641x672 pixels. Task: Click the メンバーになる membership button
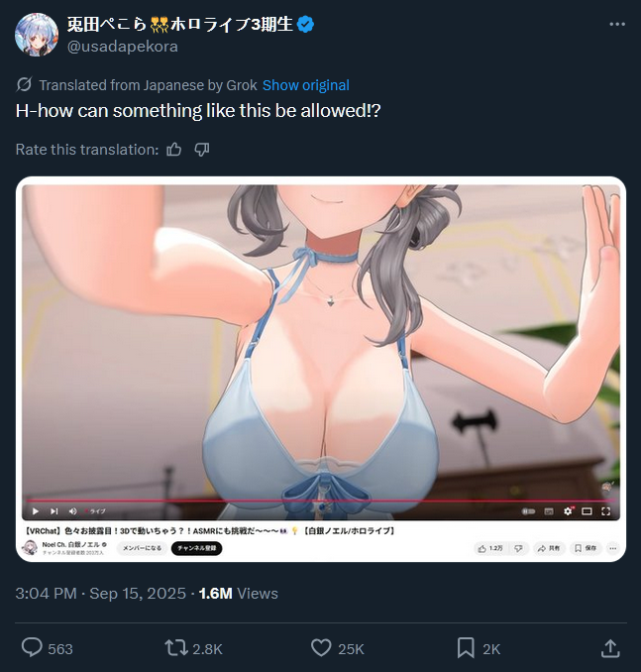pos(142,548)
